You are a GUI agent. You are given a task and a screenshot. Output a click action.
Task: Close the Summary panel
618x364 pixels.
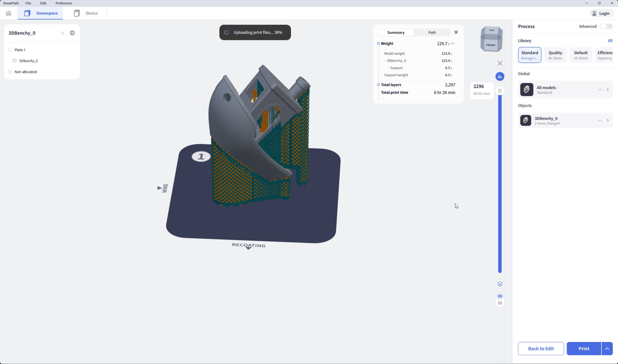pos(456,32)
